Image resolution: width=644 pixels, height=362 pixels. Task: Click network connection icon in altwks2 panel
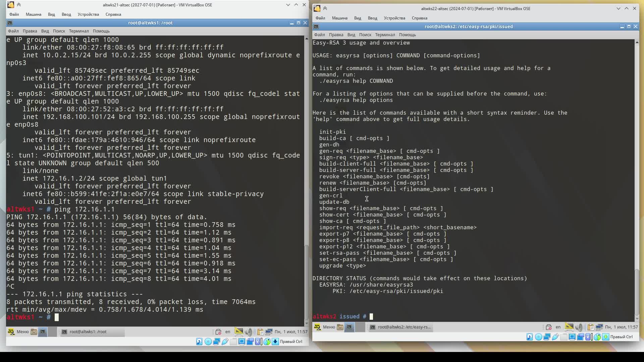coord(599,327)
